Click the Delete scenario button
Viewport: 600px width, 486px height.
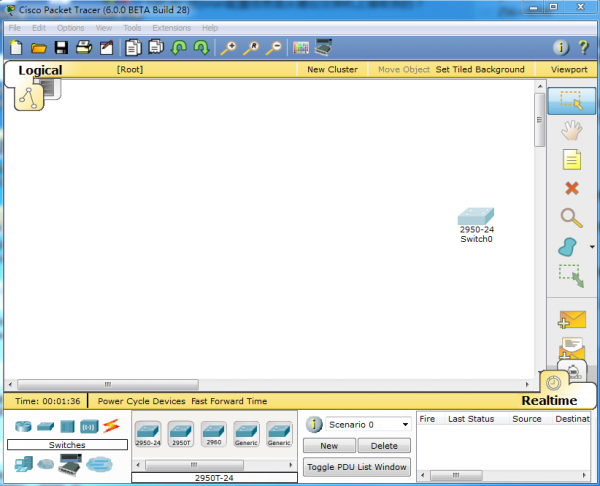click(x=384, y=446)
